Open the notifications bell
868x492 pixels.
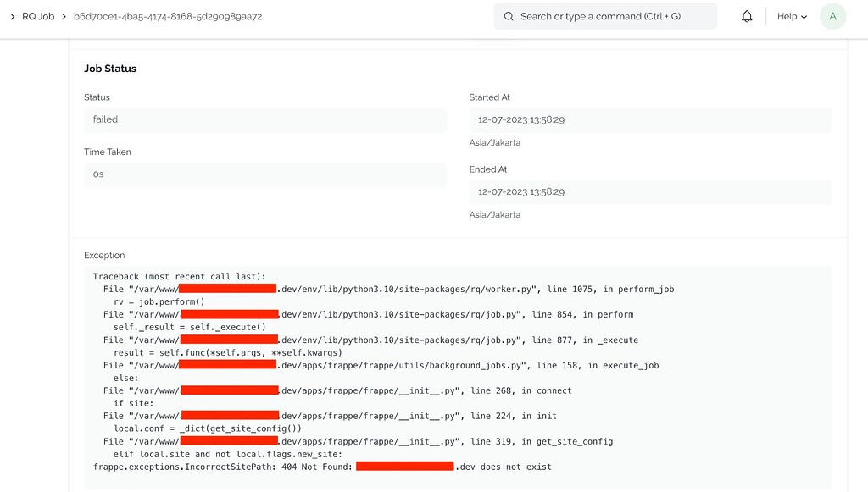747,16
